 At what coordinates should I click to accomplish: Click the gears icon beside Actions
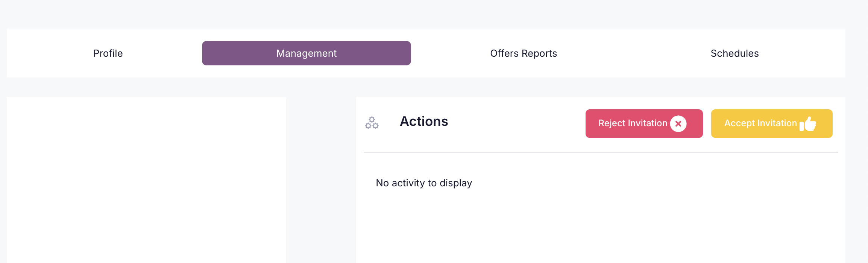point(372,123)
